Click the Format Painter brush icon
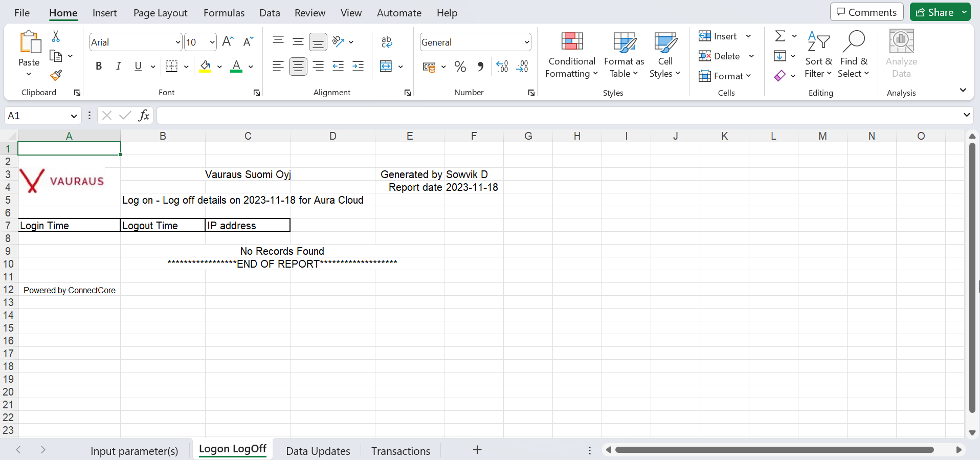The width and height of the screenshot is (980, 460). point(56,76)
